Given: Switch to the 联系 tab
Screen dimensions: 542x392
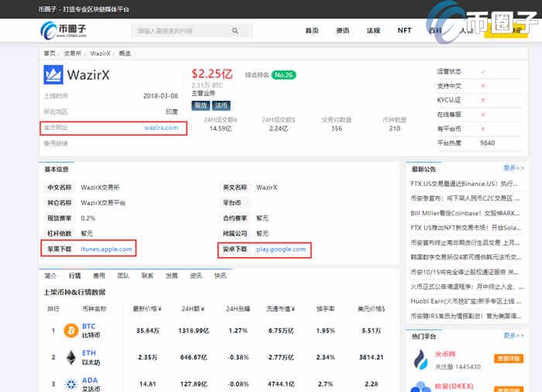Looking at the screenshot, I should tap(147, 276).
